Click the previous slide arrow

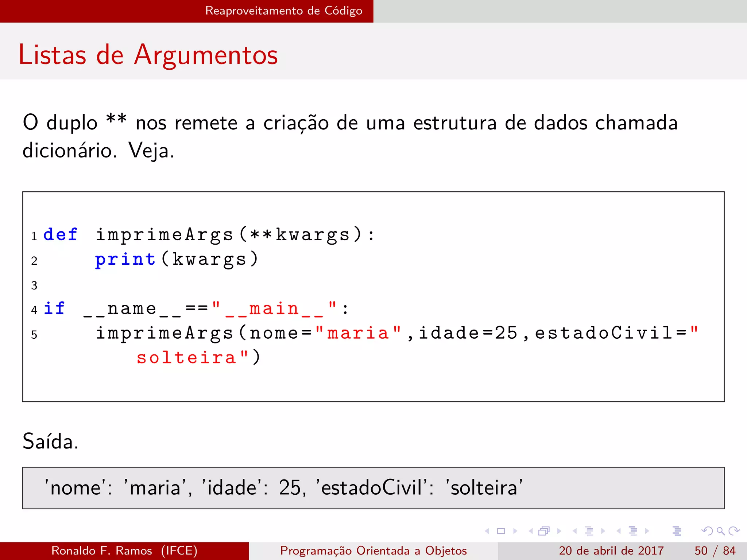click(x=487, y=531)
